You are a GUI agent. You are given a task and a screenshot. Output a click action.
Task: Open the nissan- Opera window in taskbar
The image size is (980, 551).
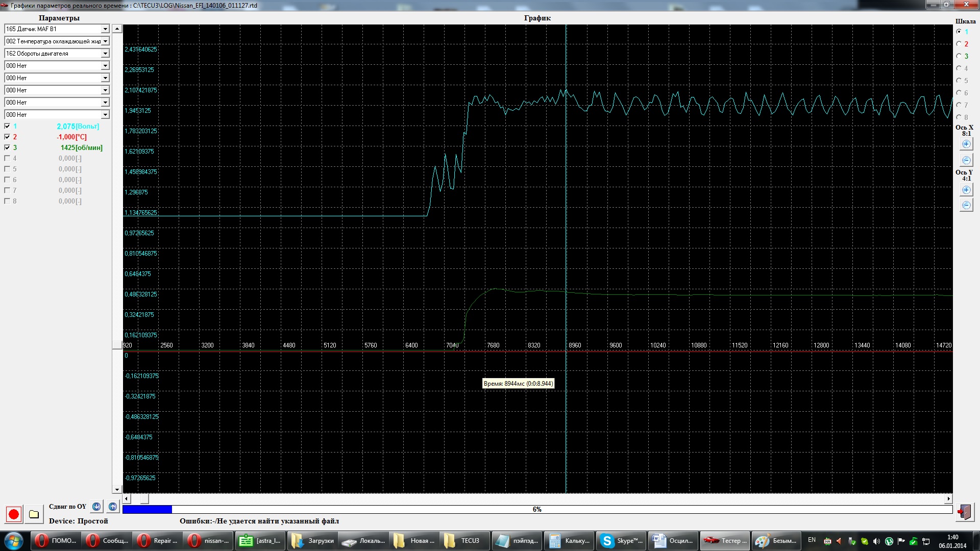[209, 541]
